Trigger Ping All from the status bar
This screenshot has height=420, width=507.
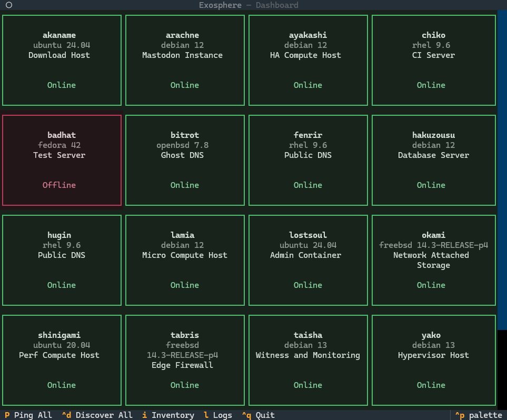[x=27, y=415]
